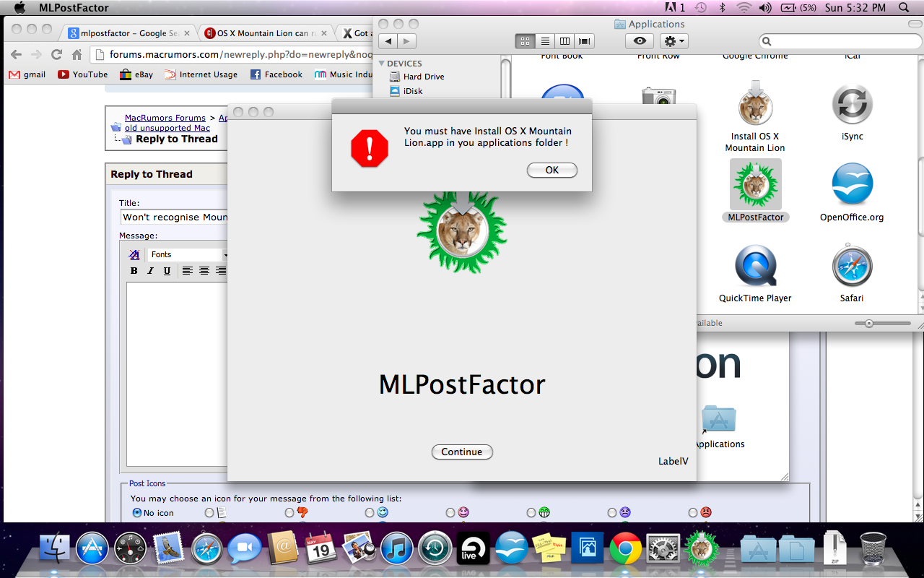The image size is (924, 578).
Task: Open the Bluetooth menu bar icon
Action: point(722,8)
